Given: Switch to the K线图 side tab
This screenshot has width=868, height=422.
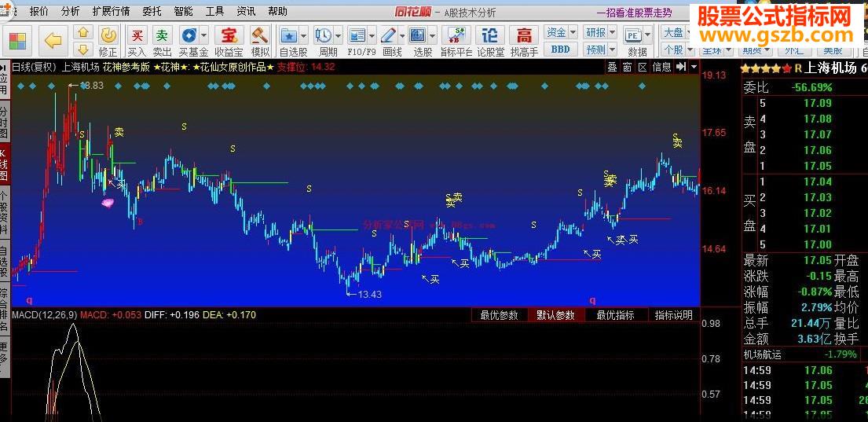Looking at the screenshot, I should tap(5, 166).
